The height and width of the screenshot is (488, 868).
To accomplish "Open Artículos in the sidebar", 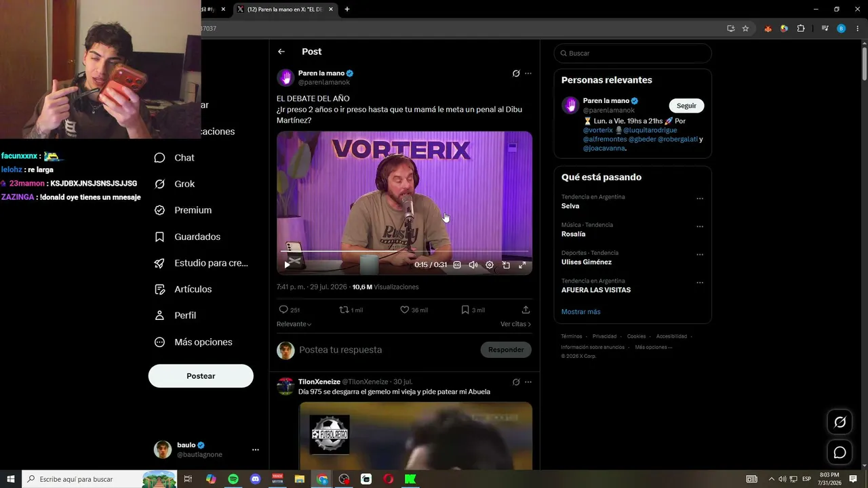I will click(183, 289).
